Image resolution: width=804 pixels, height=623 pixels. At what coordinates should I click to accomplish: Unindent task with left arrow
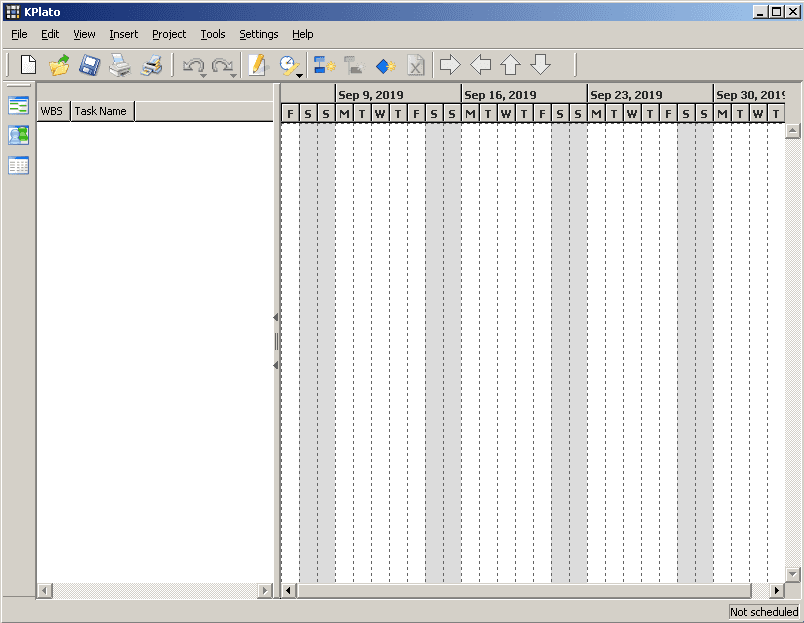(x=480, y=65)
